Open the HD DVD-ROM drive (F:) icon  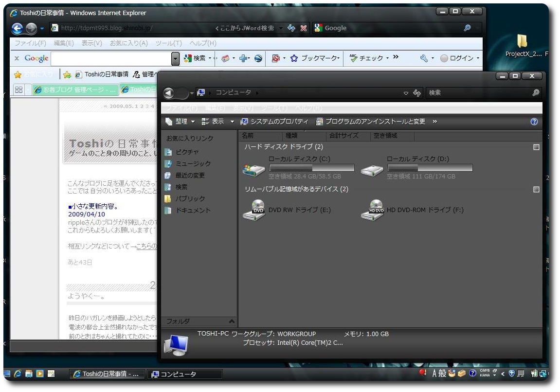coord(372,210)
